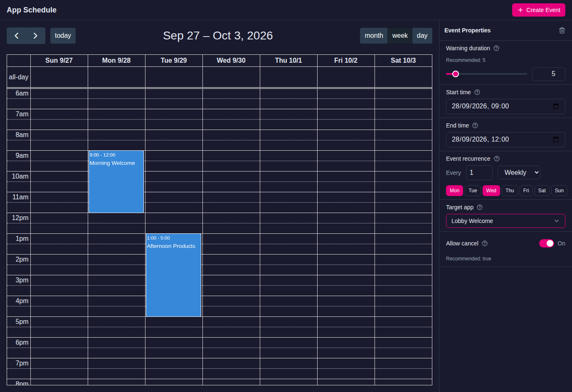The image size is (572, 392).
Task: Toggle Mon recurrence day
Action: pyautogui.click(x=454, y=191)
